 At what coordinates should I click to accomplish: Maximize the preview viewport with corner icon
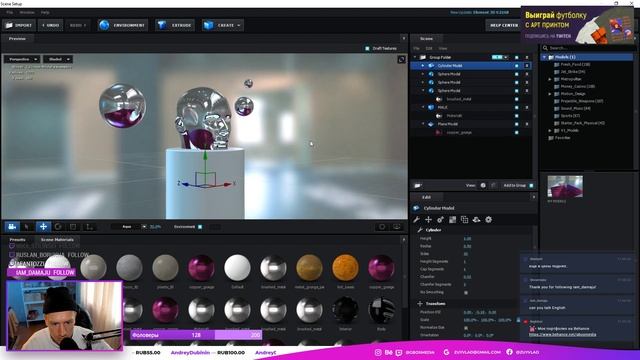coord(402,60)
